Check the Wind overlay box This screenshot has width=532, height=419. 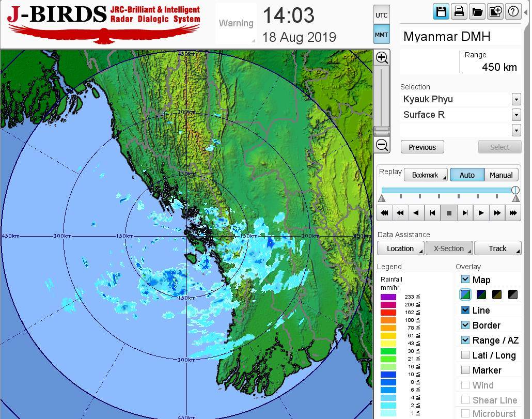pos(465,385)
